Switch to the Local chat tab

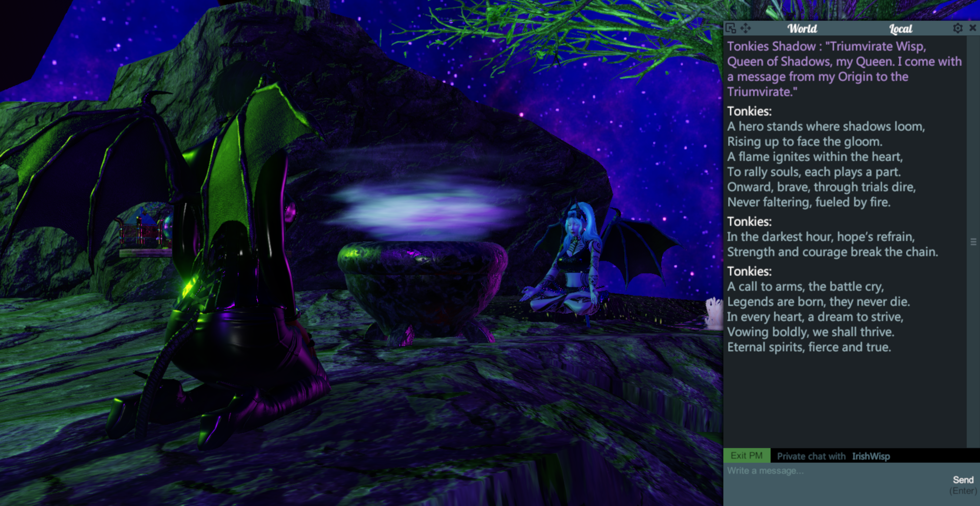tap(901, 29)
